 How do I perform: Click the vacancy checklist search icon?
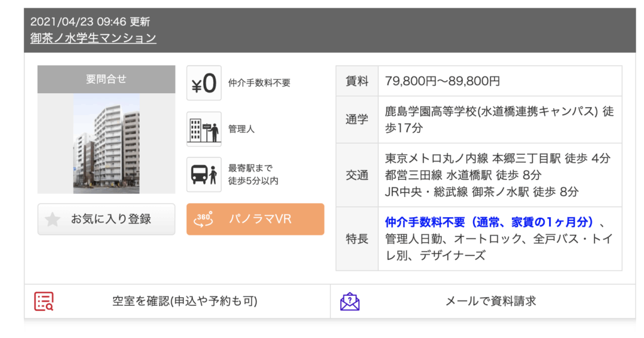pyautogui.click(x=43, y=301)
